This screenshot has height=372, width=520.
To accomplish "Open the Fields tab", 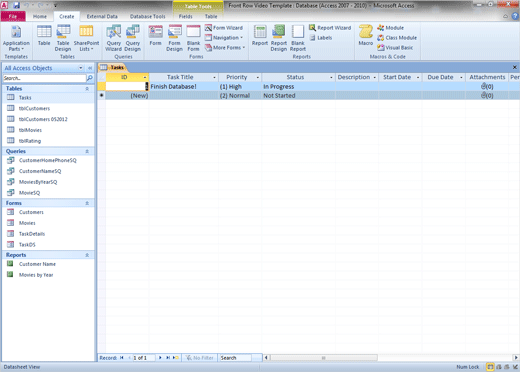I will pos(185,16).
